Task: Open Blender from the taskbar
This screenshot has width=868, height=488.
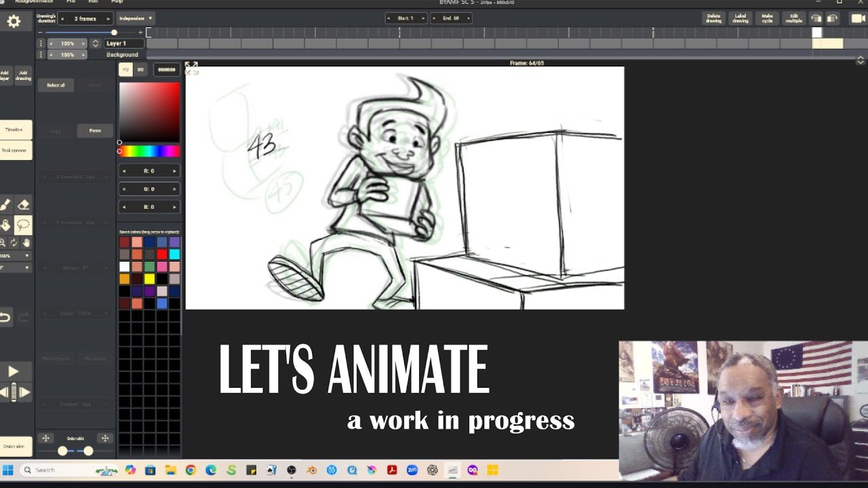Action: tap(311, 470)
